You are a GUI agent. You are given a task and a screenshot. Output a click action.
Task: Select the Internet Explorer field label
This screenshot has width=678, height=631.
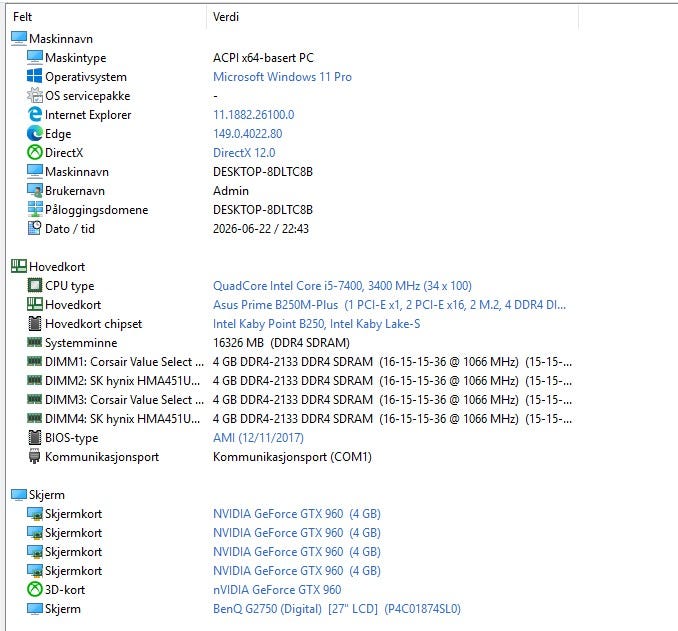(x=88, y=115)
